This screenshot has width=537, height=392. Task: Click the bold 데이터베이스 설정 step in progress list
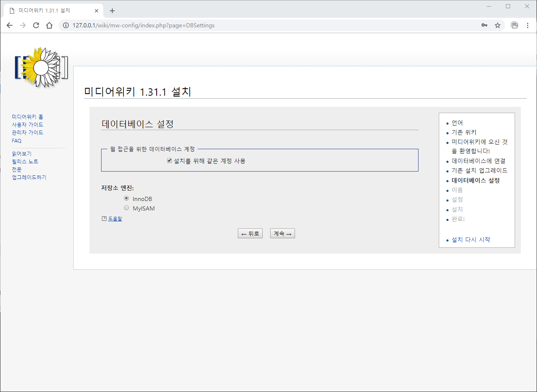[x=476, y=180]
